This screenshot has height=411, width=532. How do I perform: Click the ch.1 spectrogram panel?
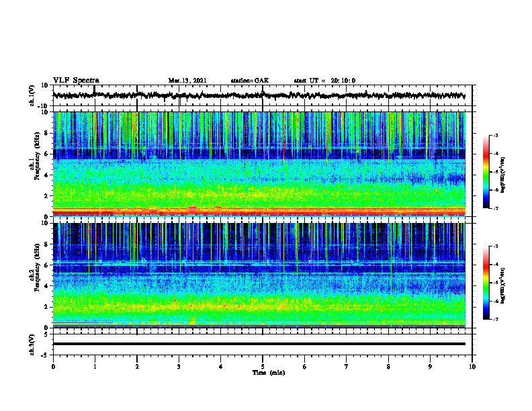pyautogui.click(x=259, y=164)
